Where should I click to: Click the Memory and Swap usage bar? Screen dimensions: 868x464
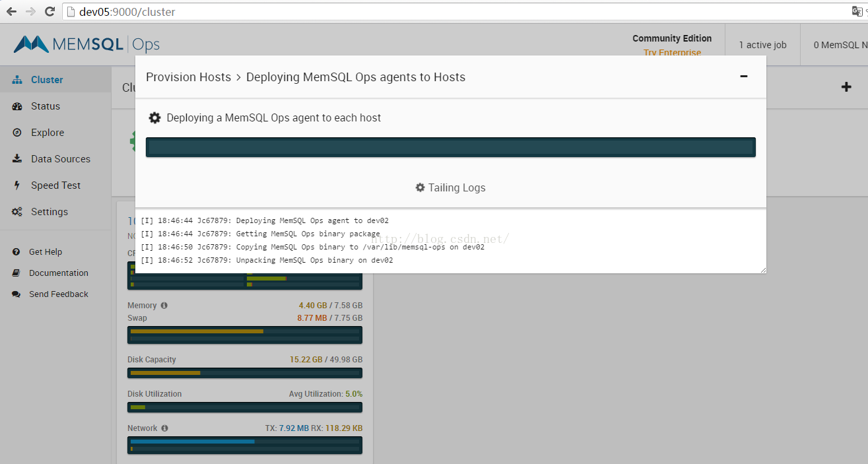pos(245,335)
